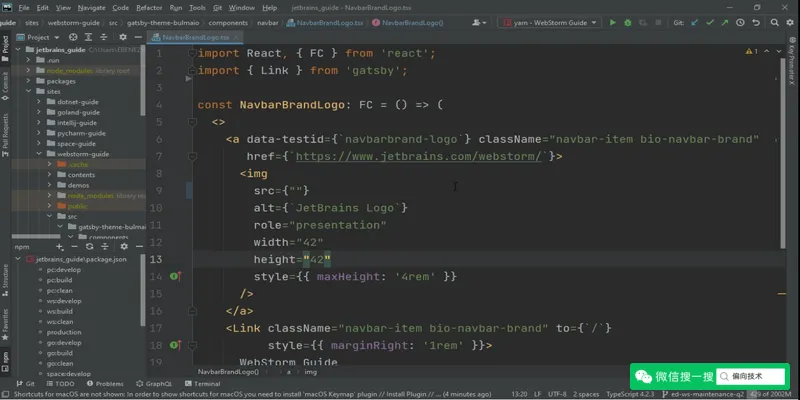The height and width of the screenshot is (400, 800).
Task: Open the File menu
Action: pos(24,8)
